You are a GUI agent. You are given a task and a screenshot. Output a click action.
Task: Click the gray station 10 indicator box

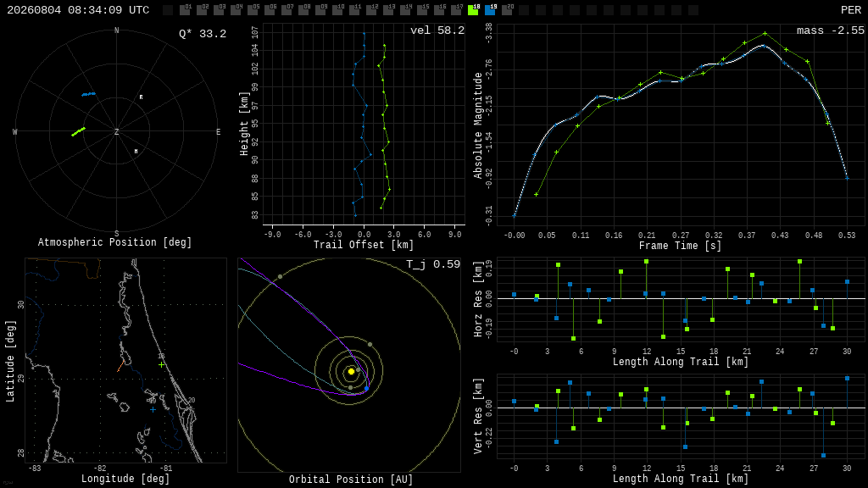coord(337,10)
